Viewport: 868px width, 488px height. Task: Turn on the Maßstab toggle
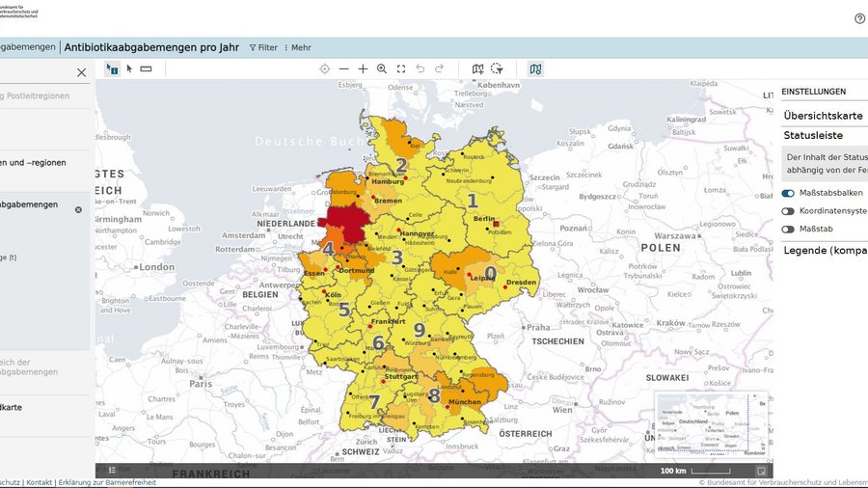[788, 230]
